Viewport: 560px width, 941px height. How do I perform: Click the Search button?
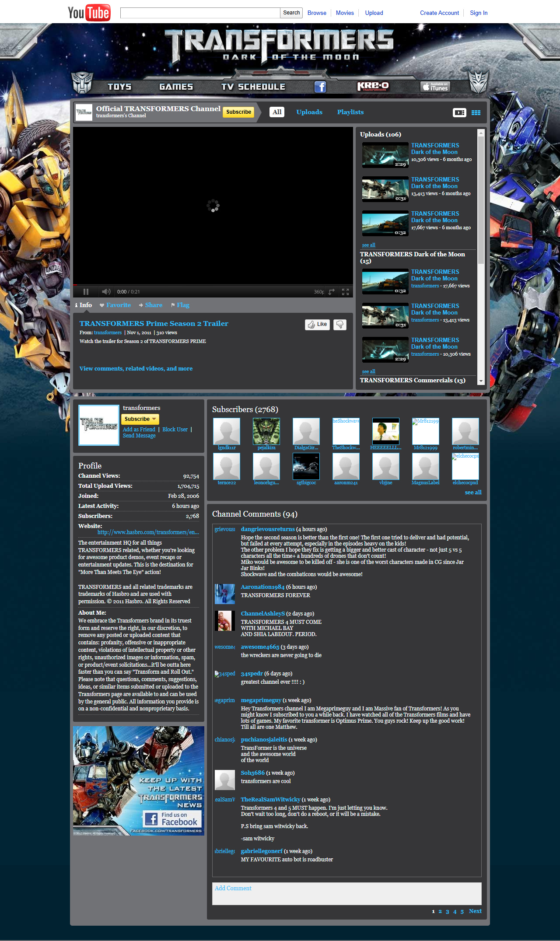[x=291, y=13]
